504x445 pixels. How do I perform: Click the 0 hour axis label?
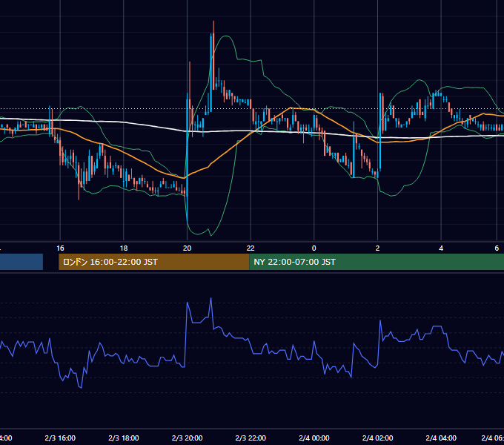pos(314,248)
